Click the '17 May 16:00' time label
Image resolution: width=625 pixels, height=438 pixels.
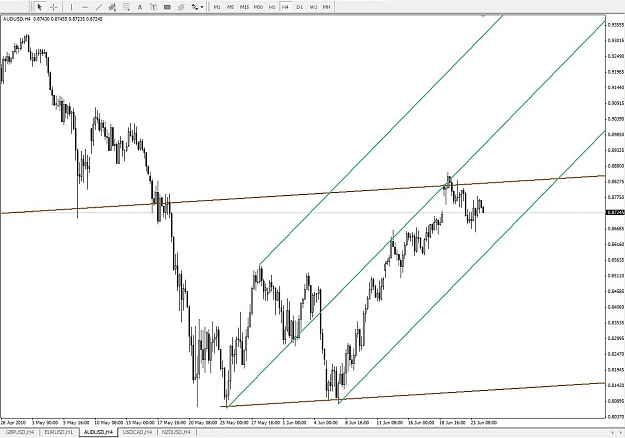[x=171, y=422]
